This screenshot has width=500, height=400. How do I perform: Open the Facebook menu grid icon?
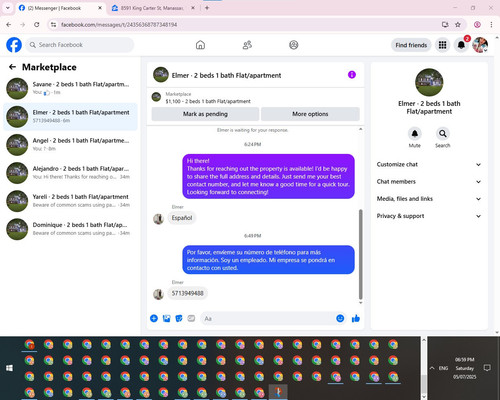point(442,45)
